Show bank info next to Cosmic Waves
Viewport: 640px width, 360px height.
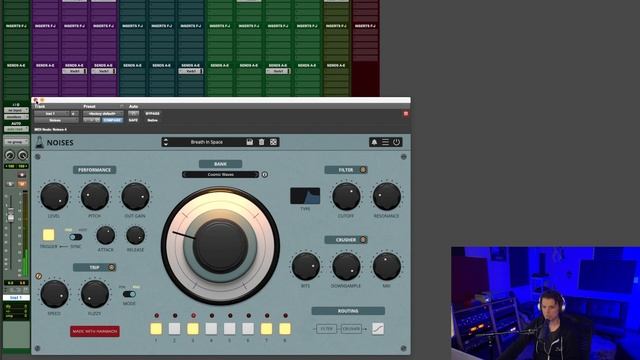pos(265,175)
